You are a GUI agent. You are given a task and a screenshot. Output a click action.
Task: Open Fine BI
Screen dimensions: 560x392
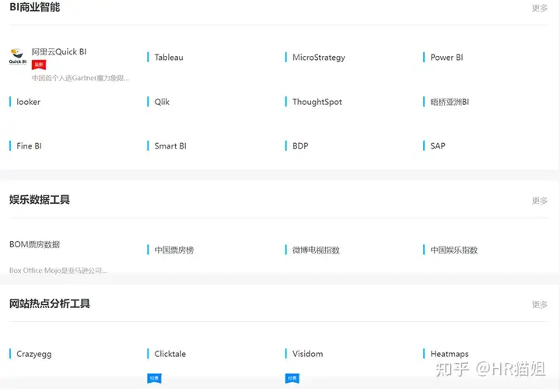click(29, 146)
